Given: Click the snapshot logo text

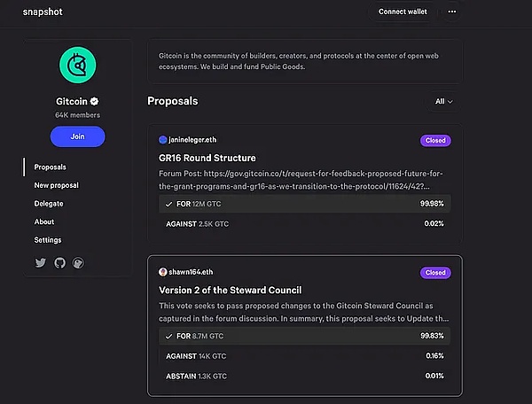Looking at the screenshot, I should [x=43, y=12].
